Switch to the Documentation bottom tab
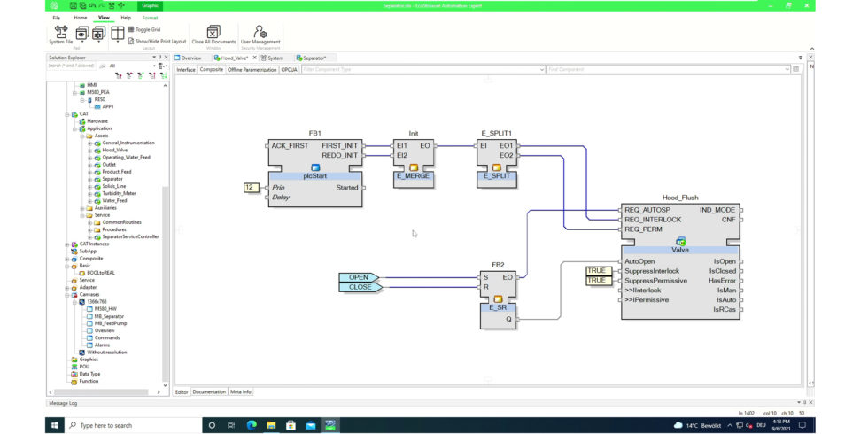 (209, 391)
